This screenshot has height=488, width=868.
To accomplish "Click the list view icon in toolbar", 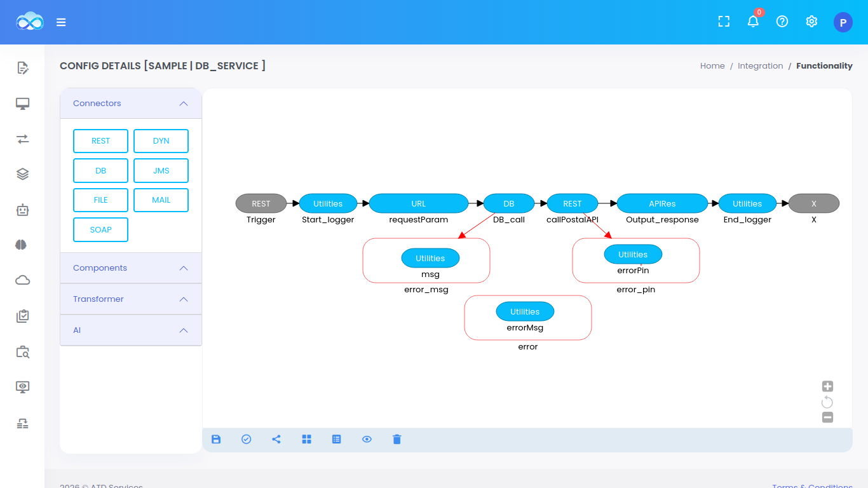I will tap(337, 439).
